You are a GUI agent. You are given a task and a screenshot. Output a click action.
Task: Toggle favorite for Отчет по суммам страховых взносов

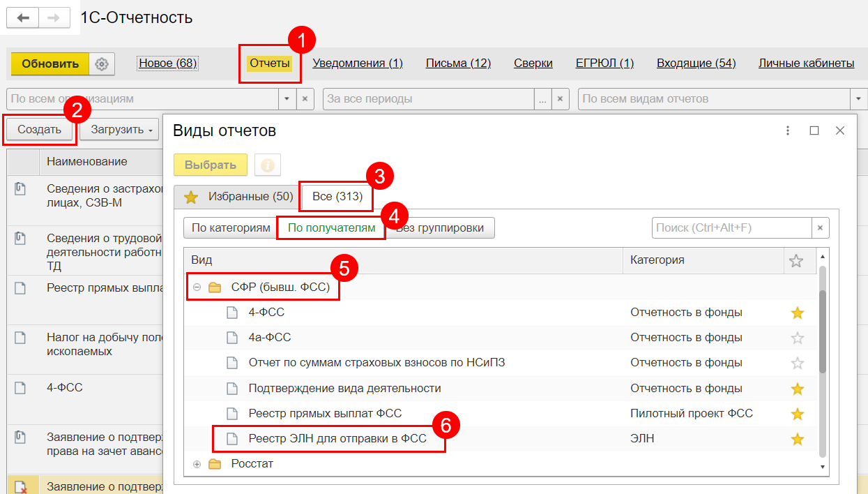[x=797, y=363]
